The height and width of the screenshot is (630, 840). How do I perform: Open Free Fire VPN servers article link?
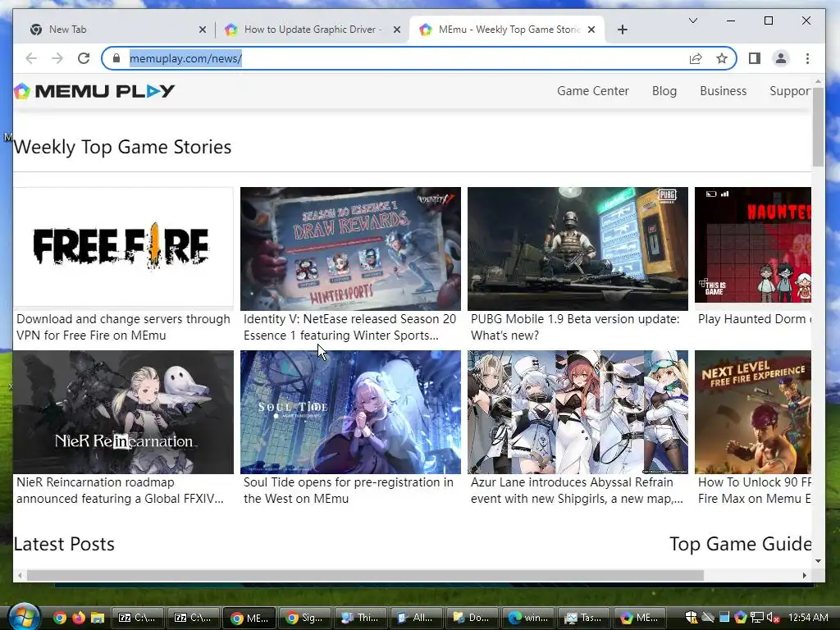(x=123, y=326)
